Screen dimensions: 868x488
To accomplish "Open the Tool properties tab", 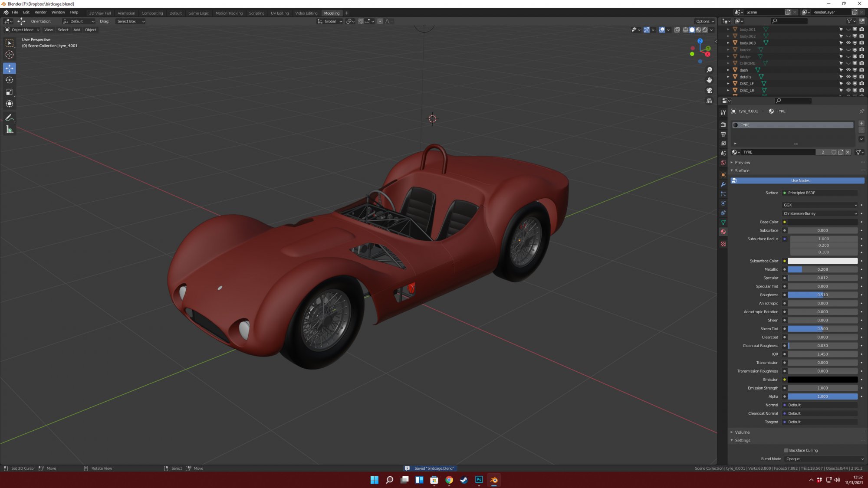I will pyautogui.click(x=723, y=112).
